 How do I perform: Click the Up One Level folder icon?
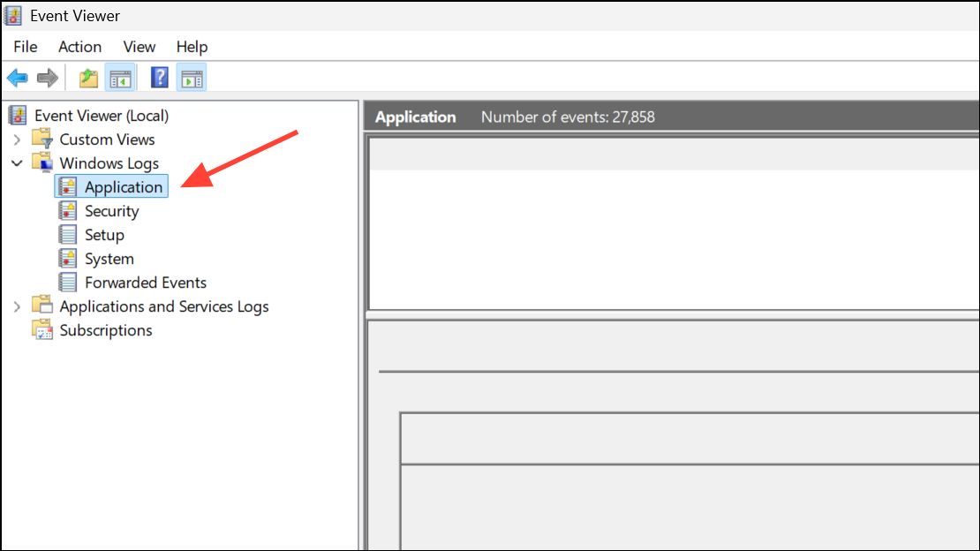pos(88,79)
